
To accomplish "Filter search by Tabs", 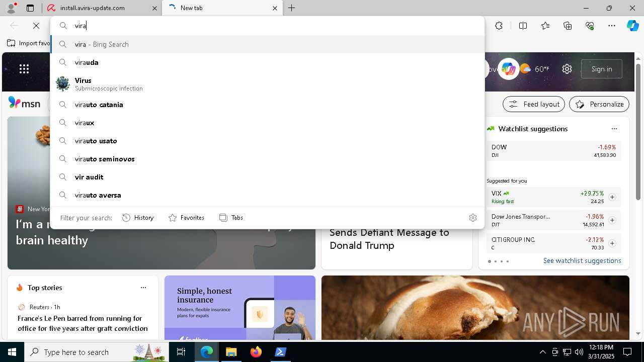I will click(231, 218).
